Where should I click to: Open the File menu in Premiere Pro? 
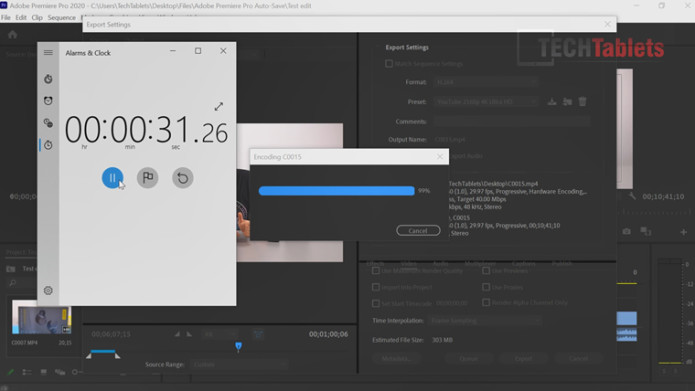(6, 17)
